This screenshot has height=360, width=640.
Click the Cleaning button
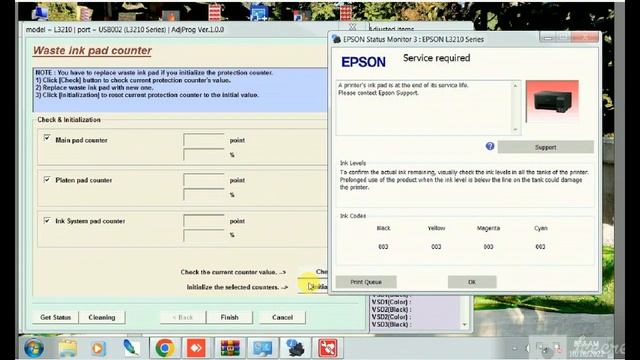[102, 317]
